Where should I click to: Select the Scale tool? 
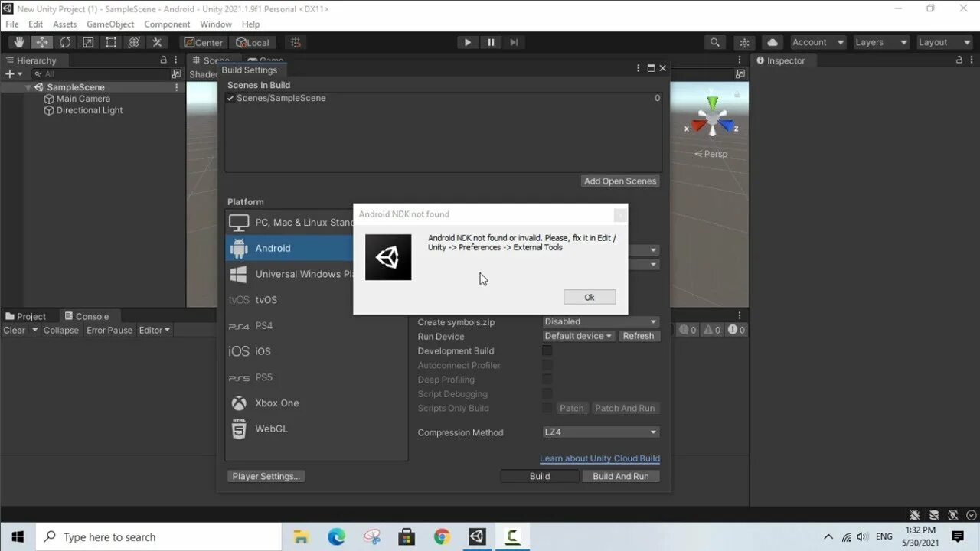(x=88, y=42)
